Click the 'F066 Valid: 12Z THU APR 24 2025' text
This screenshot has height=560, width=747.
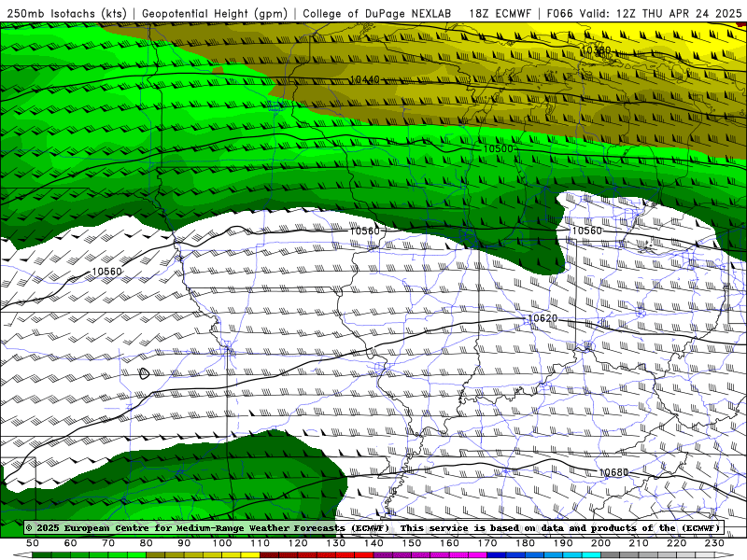[644, 13]
